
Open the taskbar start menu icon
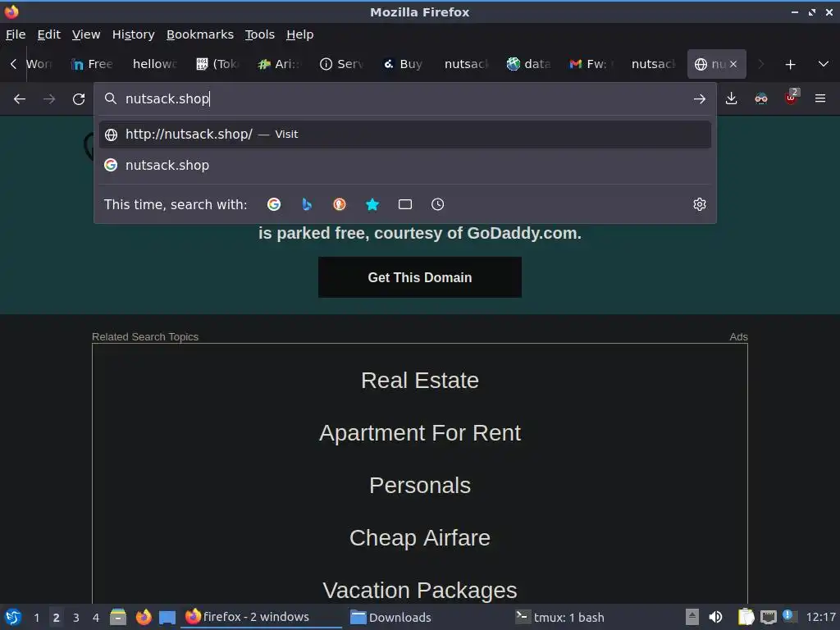click(x=13, y=617)
